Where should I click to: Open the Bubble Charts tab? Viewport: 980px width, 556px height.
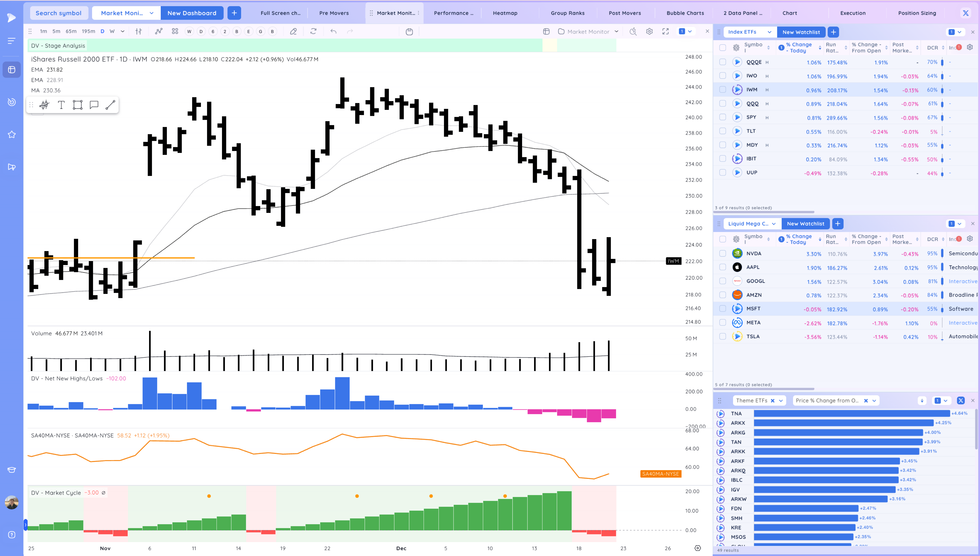coord(685,13)
